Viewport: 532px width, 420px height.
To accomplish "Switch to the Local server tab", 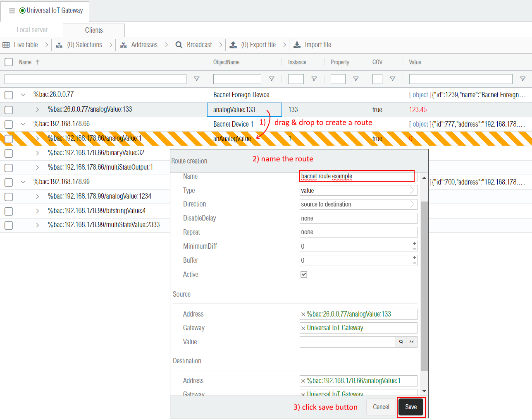I will [x=32, y=30].
